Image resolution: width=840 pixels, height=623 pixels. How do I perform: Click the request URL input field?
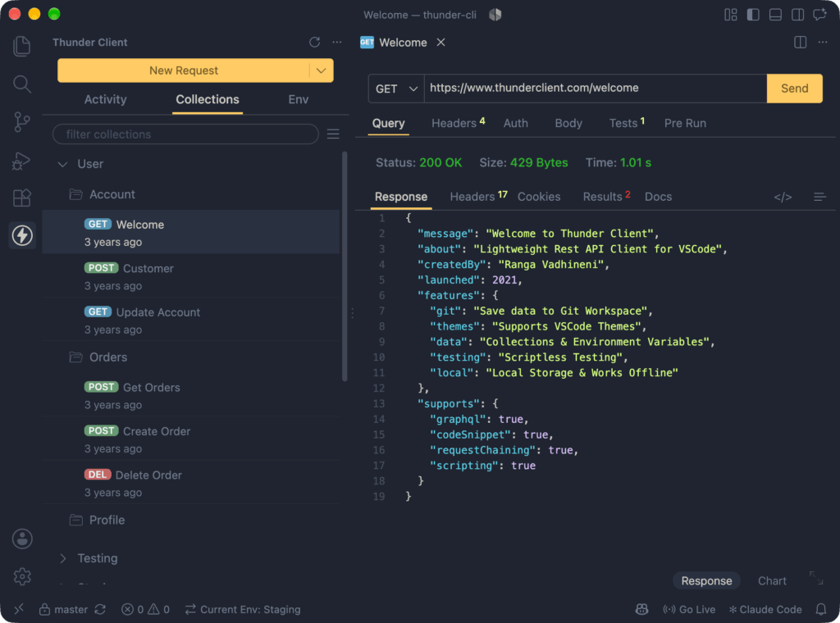596,89
